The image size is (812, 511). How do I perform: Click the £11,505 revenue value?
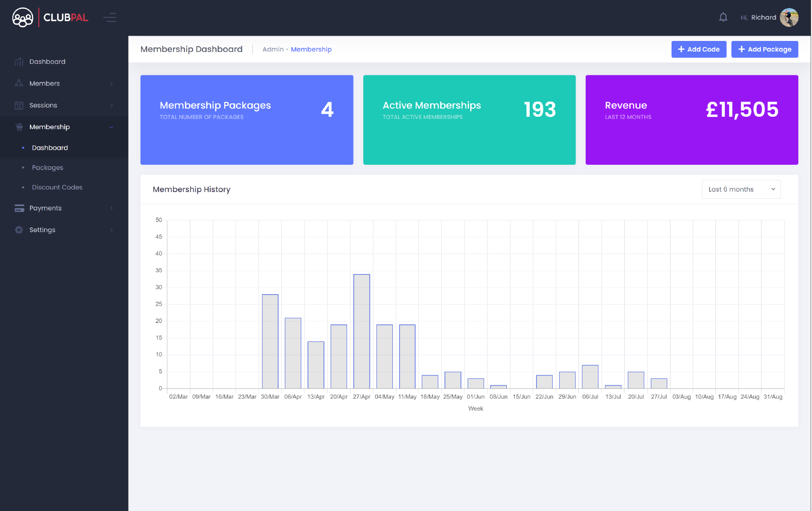pyautogui.click(x=742, y=109)
